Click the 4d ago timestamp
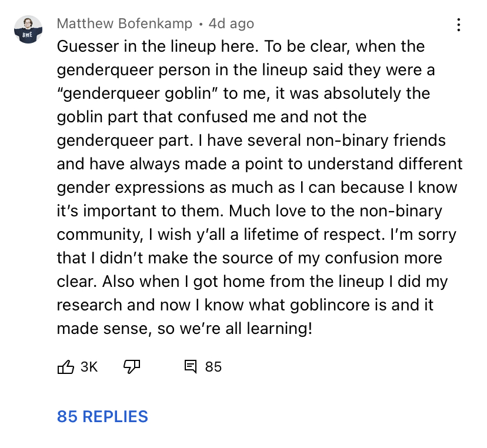The height and width of the screenshot is (448, 487). [231, 24]
